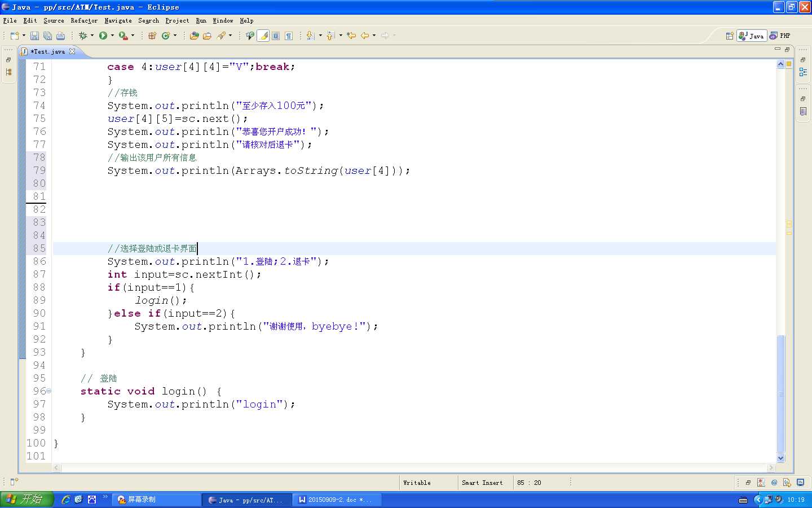Click the New file toolbar icon
The height and width of the screenshot is (508, 812).
tap(15, 36)
